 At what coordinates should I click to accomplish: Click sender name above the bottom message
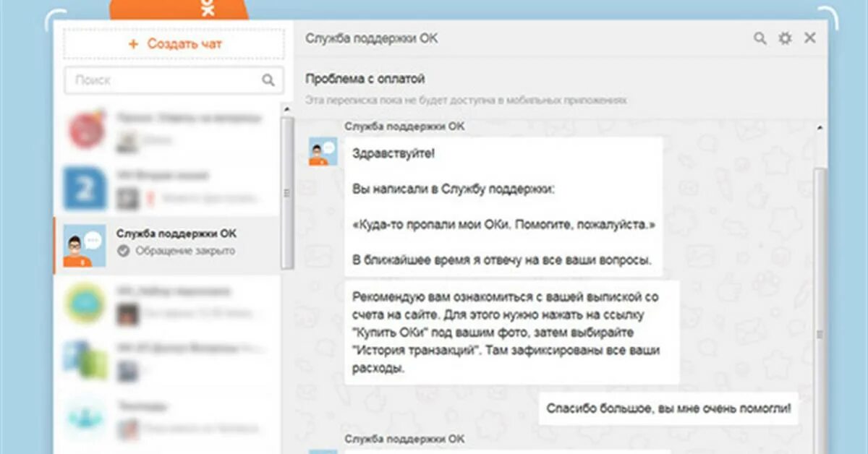404,440
